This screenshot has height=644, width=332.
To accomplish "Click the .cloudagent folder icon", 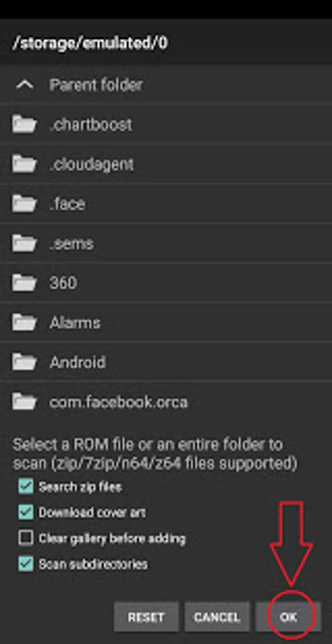I will click(24, 164).
